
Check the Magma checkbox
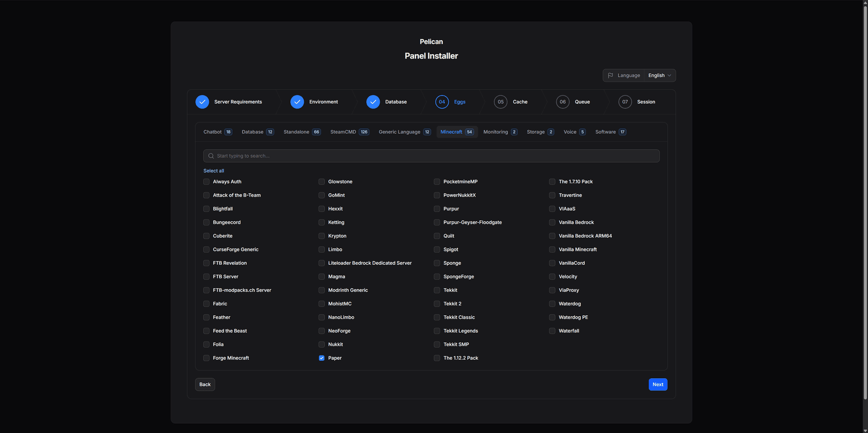click(x=322, y=277)
